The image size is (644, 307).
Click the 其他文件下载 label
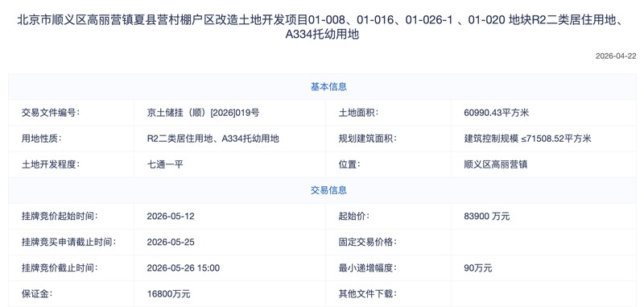point(368,294)
